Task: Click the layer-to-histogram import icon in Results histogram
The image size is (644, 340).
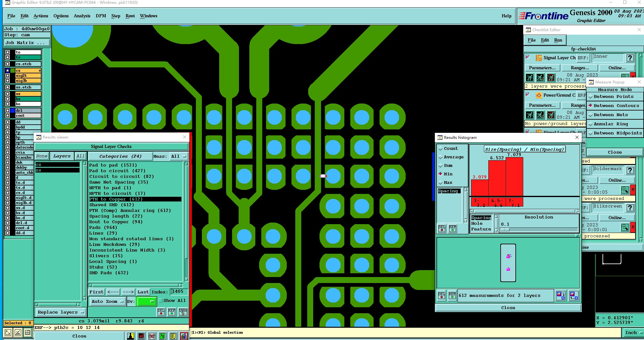Action: (x=573, y=296)
